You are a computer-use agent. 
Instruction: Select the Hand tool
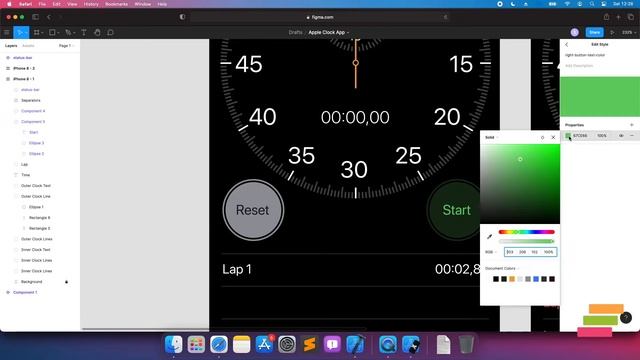point(97,32)
